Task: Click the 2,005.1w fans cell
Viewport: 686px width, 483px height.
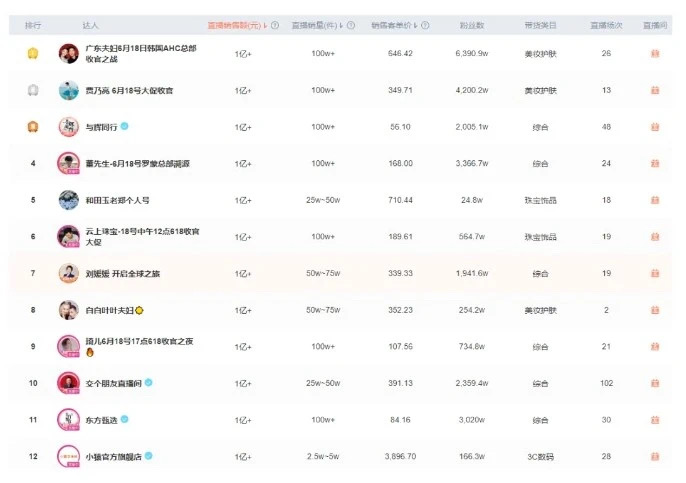Action: click(472, 127)
